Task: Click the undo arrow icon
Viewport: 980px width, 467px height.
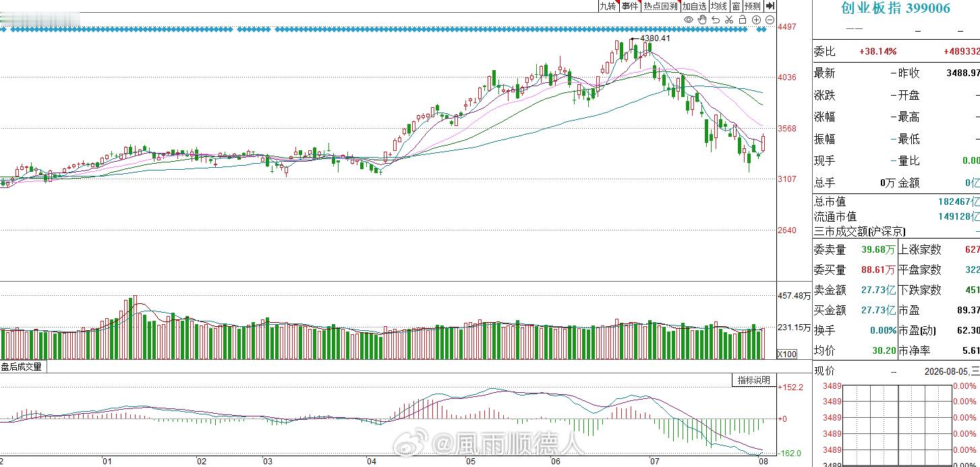Action: pyautogui.click(x=716, y=20)
